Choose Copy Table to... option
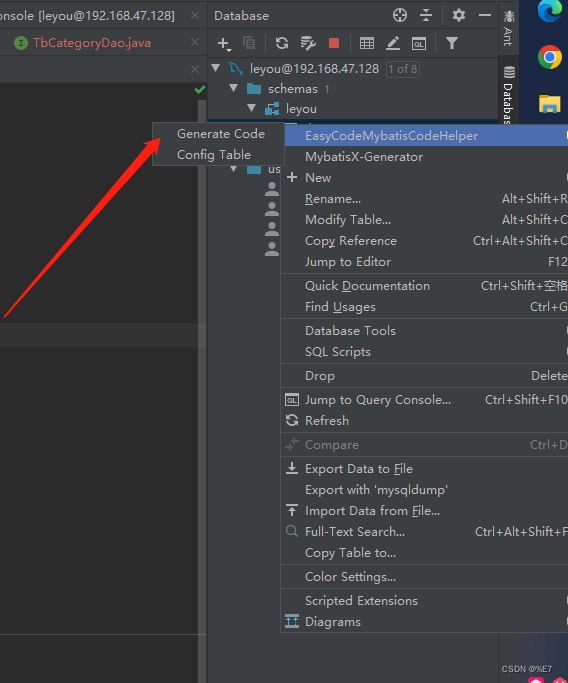This screenshot has height=683, width=568. click(424, 553)
